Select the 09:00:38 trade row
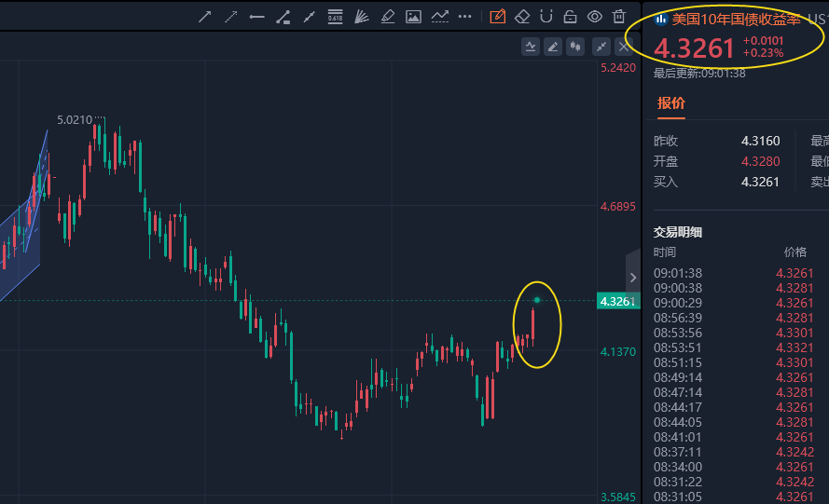 (734, 288)
